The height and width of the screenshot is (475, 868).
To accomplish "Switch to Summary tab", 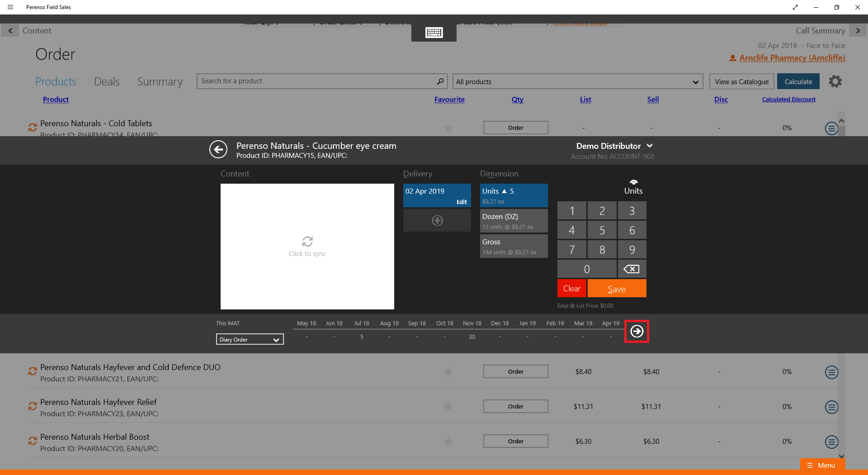I will 160,82.
